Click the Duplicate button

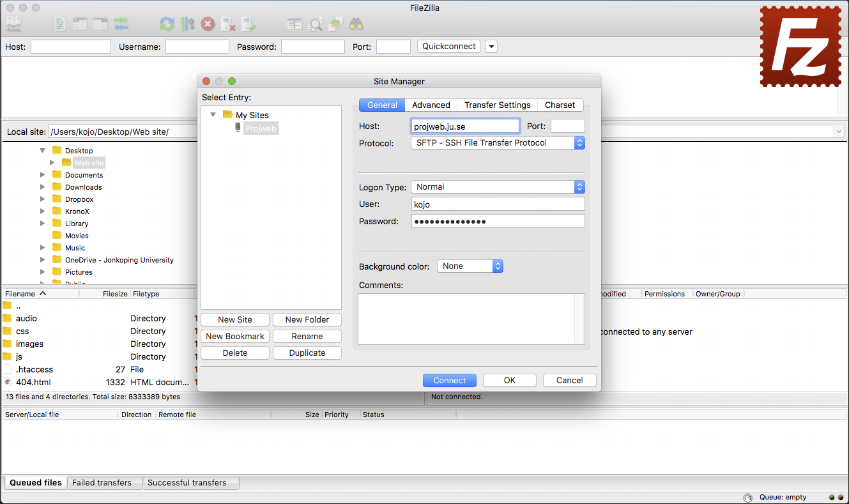click(307, 353)
